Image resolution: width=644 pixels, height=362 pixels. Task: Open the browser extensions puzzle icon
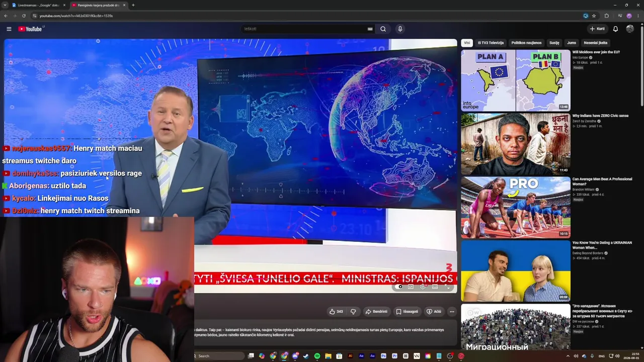click(606, 16)
